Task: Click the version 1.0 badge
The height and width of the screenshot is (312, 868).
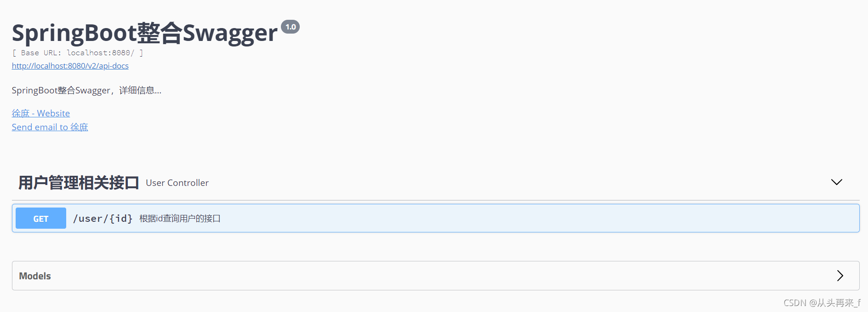Action: [291, 27]
